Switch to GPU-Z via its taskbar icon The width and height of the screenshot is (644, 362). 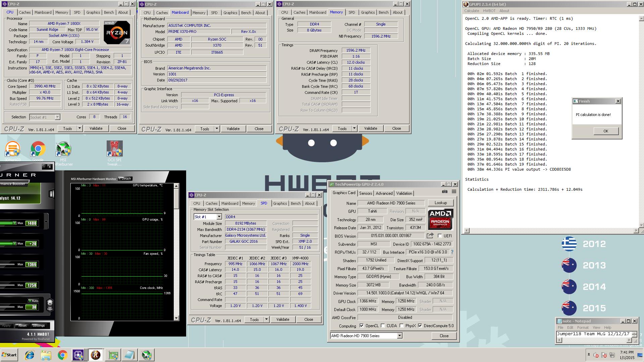pyautogui.click(x=113, y=355)
